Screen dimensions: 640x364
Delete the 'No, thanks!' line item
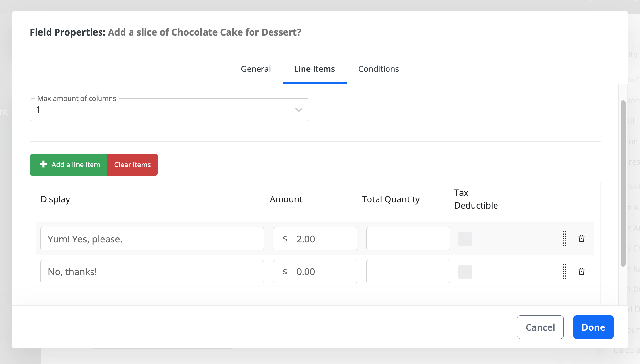(x=581, y=272)
